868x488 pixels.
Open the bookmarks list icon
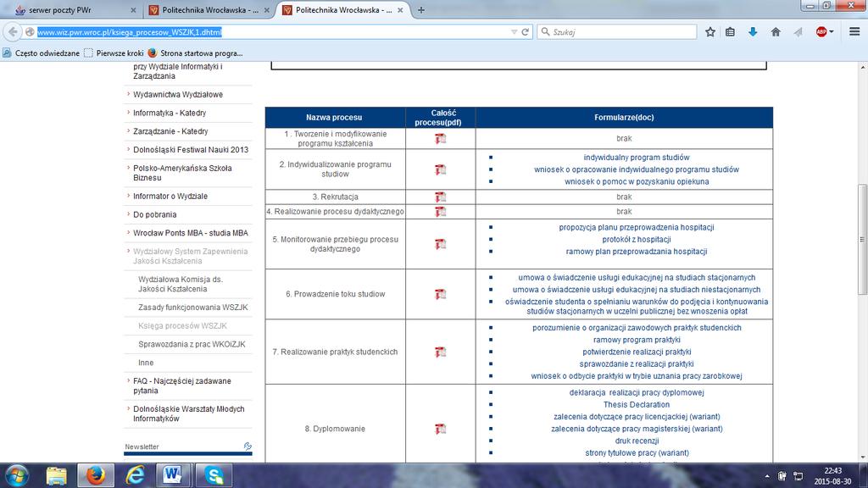pyautogui.click(x=730, y=32)
